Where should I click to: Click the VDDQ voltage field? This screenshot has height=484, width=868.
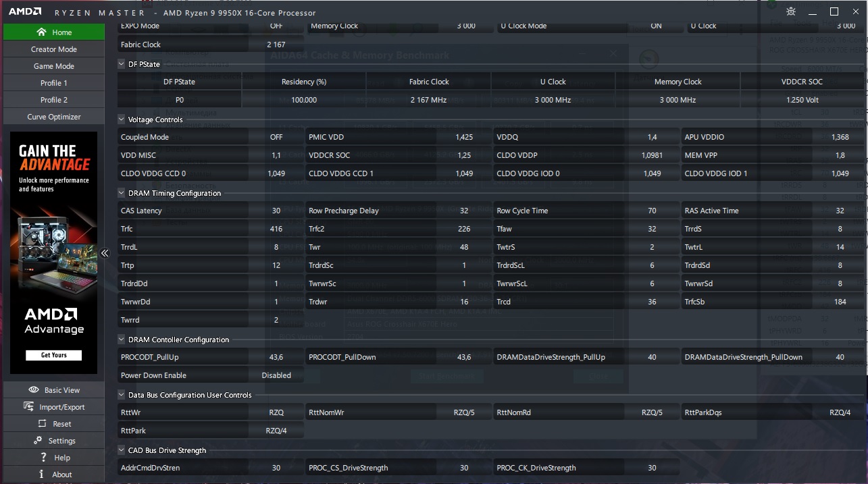pyautogui.click(x=586, y=137)
